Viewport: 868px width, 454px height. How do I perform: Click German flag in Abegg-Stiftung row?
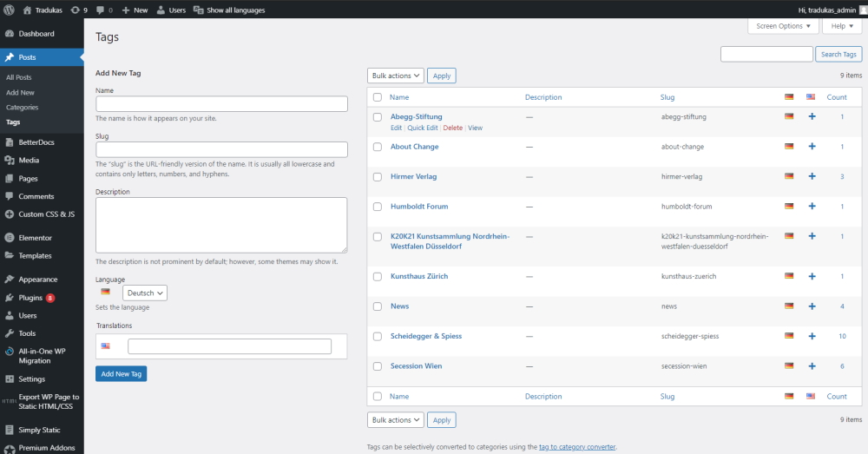click(789, 116)
